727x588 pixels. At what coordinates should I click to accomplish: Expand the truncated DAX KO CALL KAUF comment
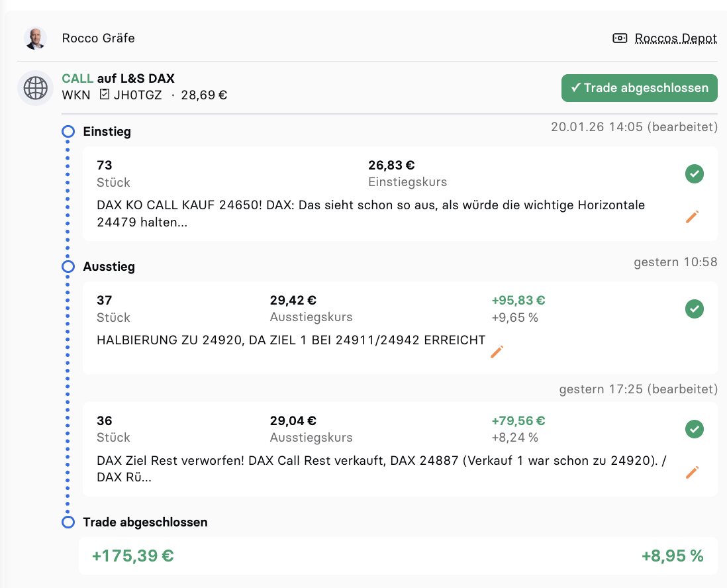tap(370, 214)
